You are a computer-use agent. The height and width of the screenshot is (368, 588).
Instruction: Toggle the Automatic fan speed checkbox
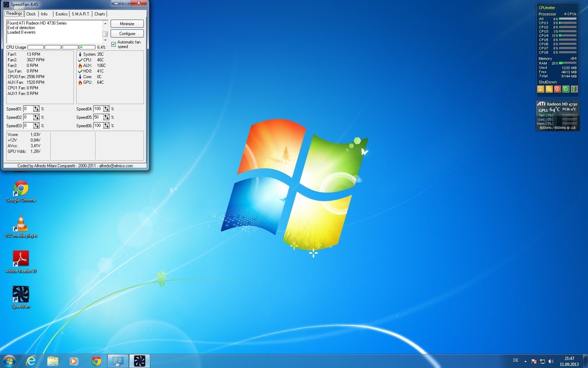[x=113, y=44]
